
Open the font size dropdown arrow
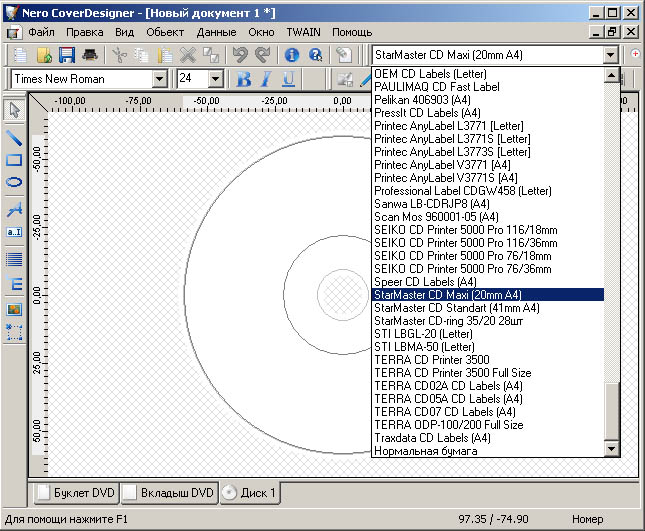pyautogui.click(x=215, y=79)
